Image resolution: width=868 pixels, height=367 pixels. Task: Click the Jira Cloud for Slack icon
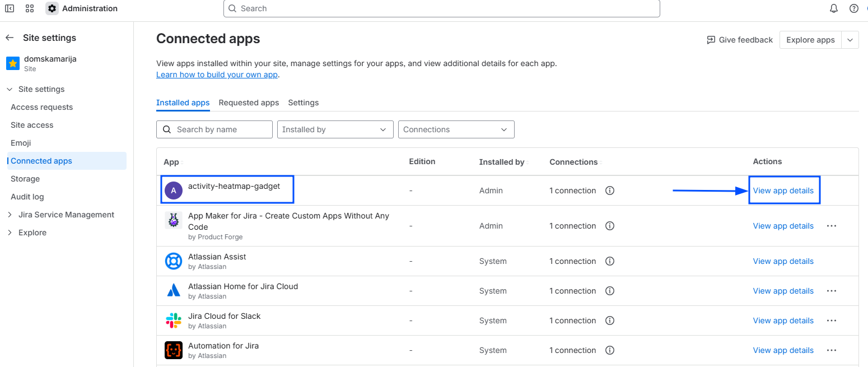pyautogui.click(x=174, y=320)
